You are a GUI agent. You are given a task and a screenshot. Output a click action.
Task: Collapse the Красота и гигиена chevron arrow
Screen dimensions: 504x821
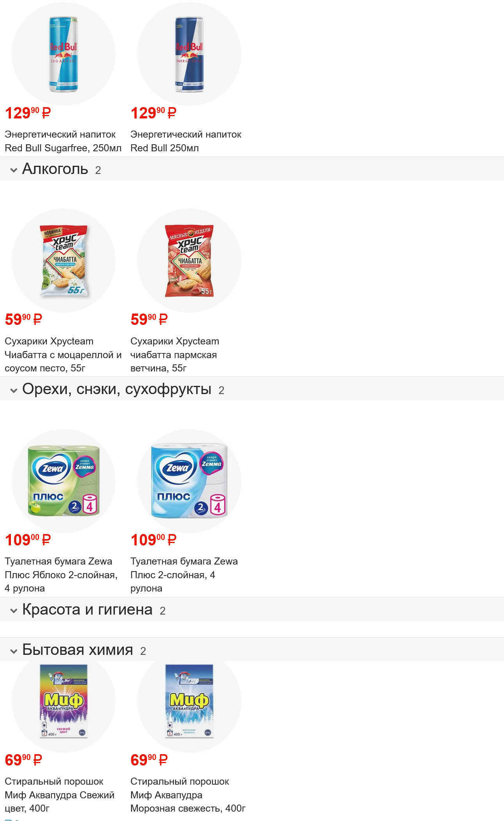[x=14, y=611]
